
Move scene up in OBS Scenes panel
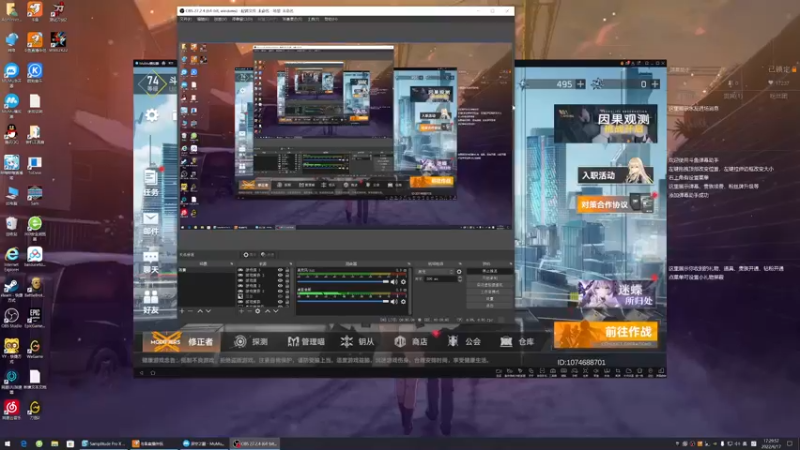pos(200,311)
